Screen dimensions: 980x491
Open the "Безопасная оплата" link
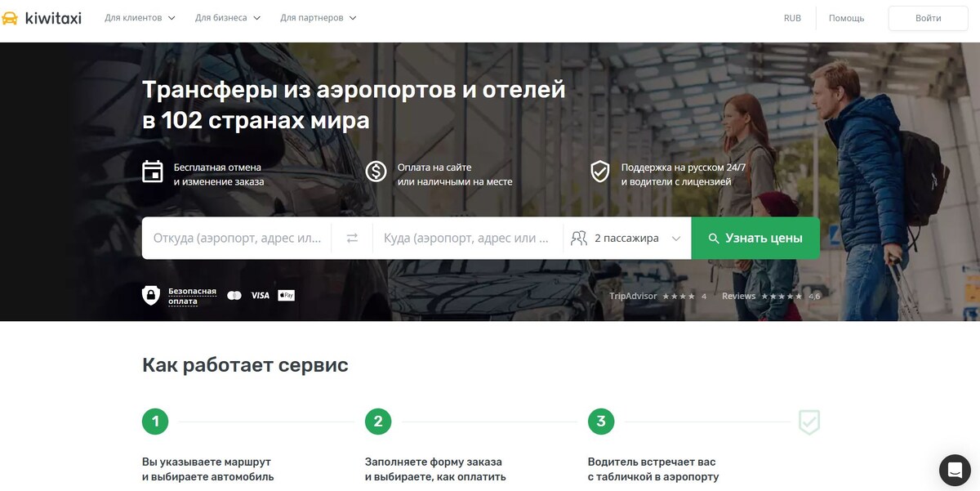(x=192, y=296)
